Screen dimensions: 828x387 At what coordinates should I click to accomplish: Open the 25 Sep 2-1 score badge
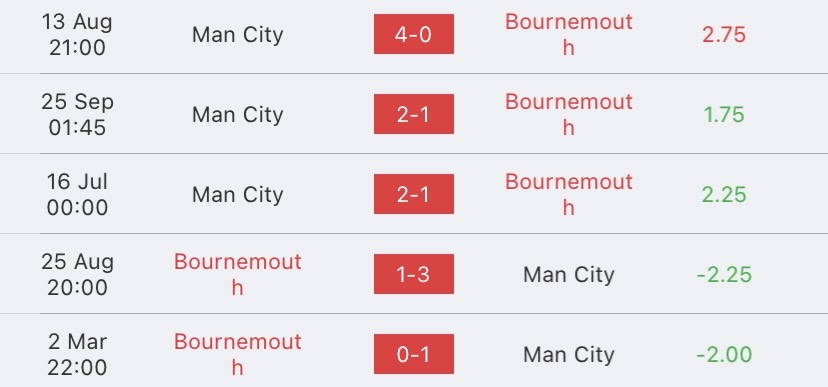pos(413,114)
